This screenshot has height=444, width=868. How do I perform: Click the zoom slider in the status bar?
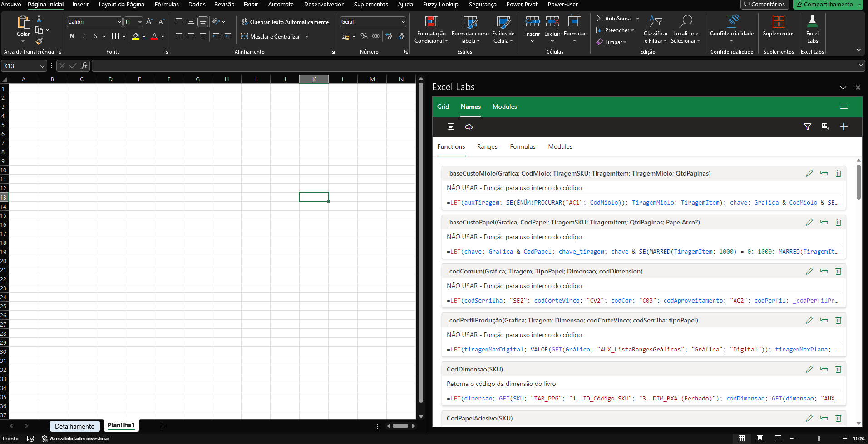pyautogui.click(x=818, y=439)
